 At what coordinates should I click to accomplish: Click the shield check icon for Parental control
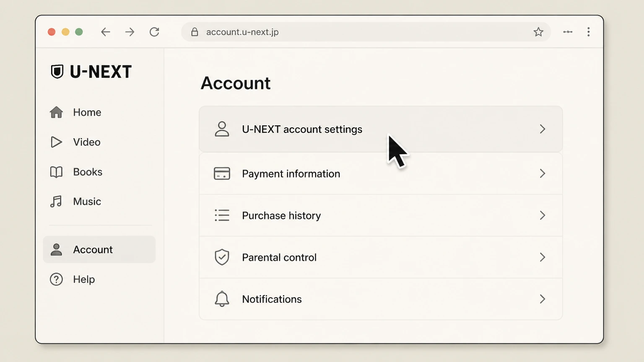pos(222,257)
